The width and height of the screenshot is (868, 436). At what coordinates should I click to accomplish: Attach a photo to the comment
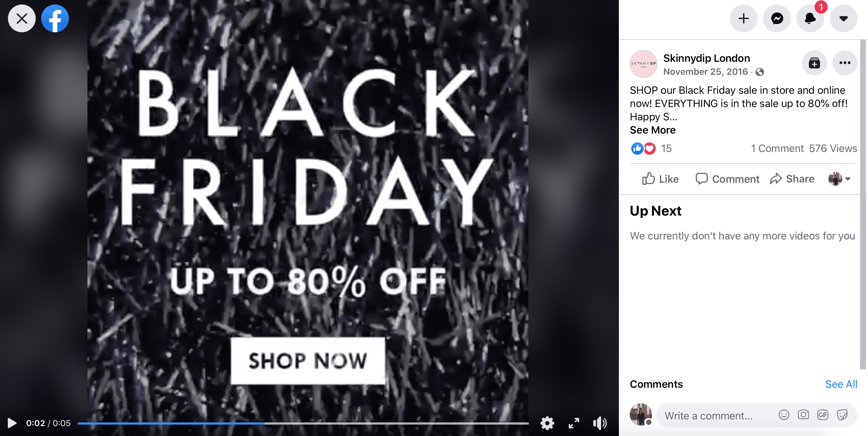pos(803,415)
